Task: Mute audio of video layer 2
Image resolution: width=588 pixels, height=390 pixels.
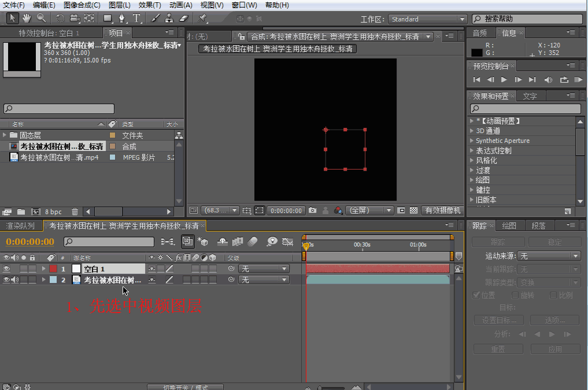Action: [15, 279]
